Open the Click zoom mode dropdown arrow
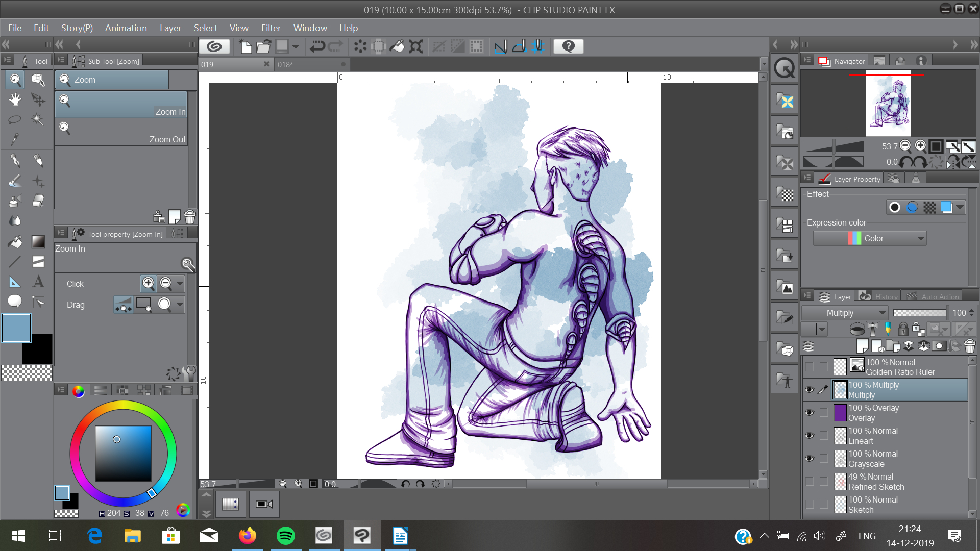The image size is (980, 551). (x=180, y=283)
